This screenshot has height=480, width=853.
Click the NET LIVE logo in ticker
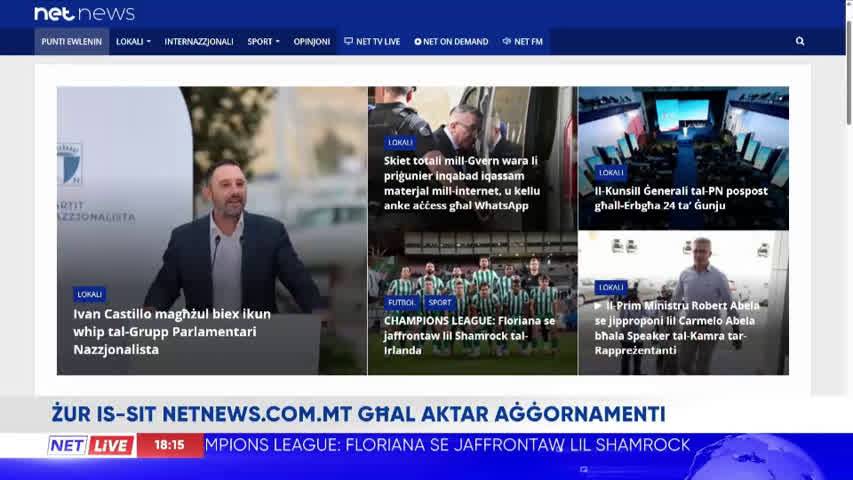pos(91,445)
